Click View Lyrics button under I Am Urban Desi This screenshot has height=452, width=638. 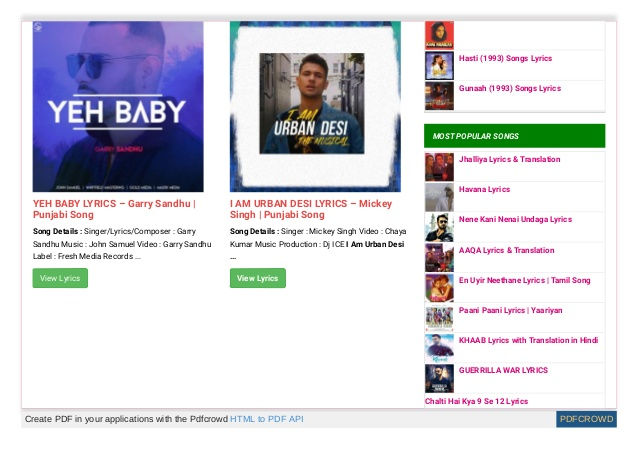click(258, 278)
